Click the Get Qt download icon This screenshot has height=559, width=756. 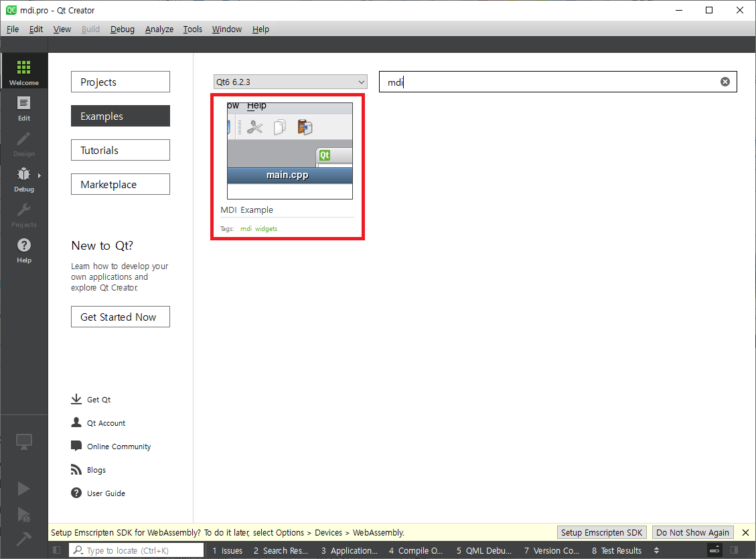[76, 399]
